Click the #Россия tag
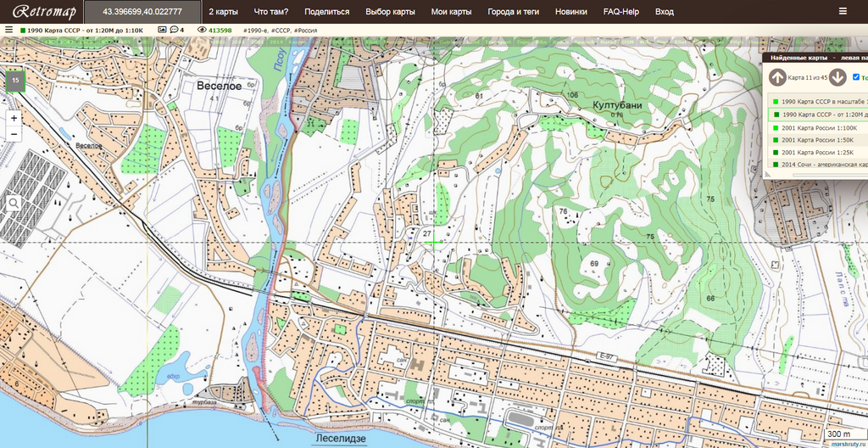The width and height of the screenshot is (868, 448). (x=305, y=31)
